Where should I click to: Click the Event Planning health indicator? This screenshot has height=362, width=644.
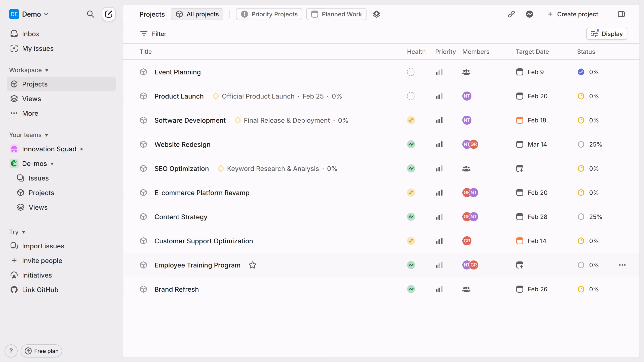pos(411,72)
